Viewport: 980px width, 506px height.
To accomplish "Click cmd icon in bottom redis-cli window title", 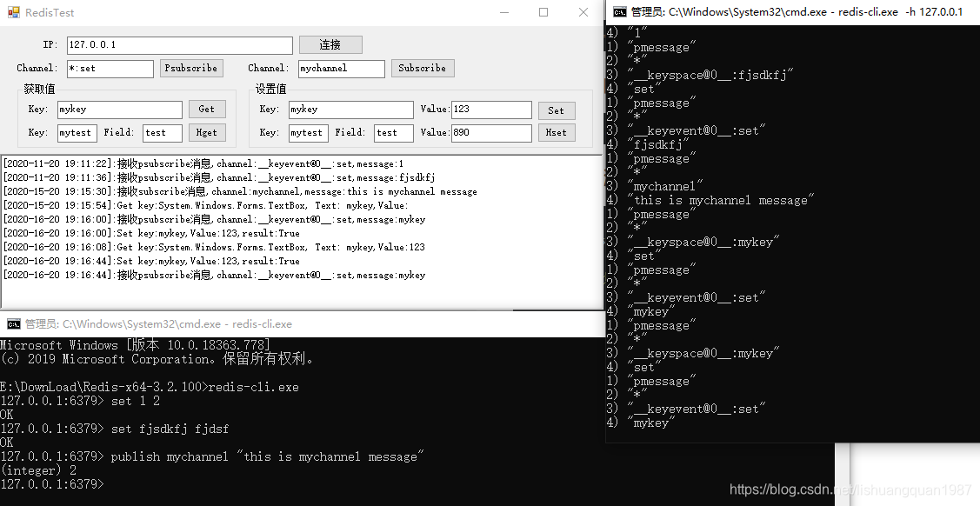I will point(13,324).
